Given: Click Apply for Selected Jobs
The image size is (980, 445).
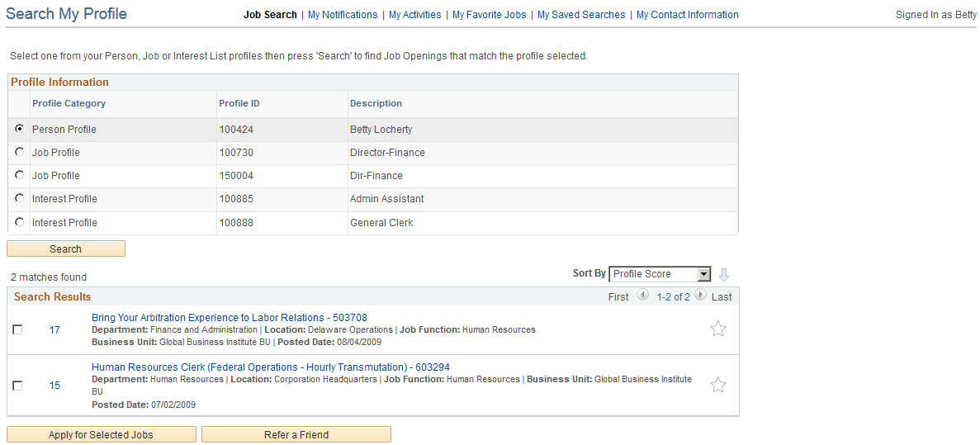Looking at the screenshot, I should 102,434.
